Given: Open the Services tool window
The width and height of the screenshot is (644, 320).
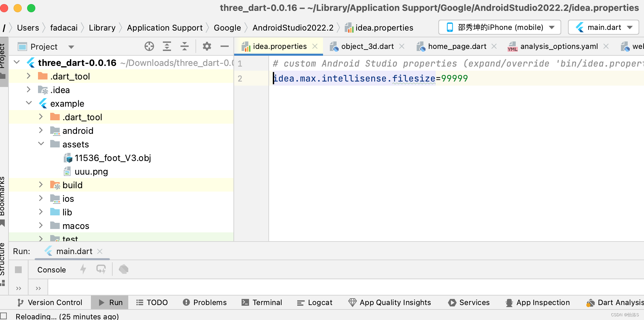Looking at the screenshot, I should 469,302.
